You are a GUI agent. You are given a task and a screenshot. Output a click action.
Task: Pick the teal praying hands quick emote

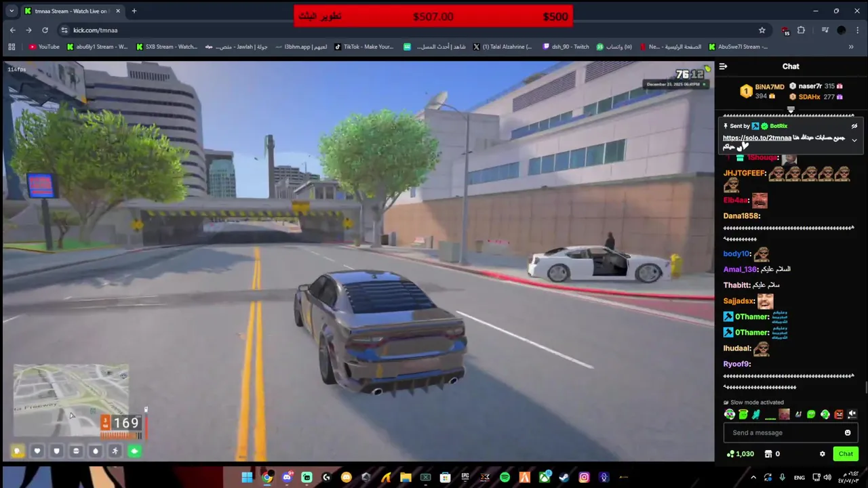(757, 414)
